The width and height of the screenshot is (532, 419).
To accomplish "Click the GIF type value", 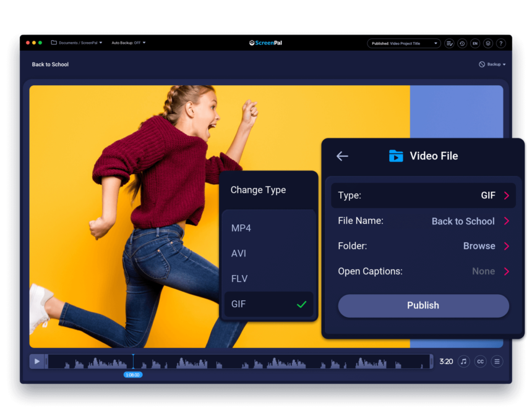I will [488, 196].
